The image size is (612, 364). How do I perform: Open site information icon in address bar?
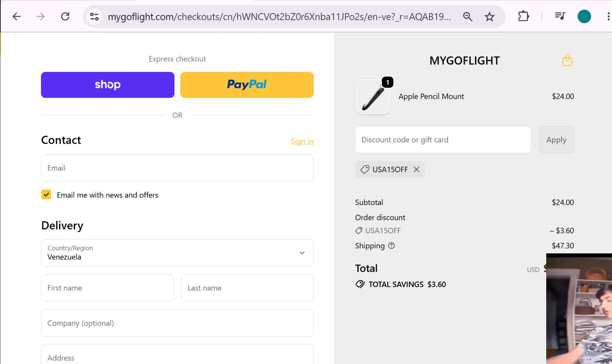94,16
